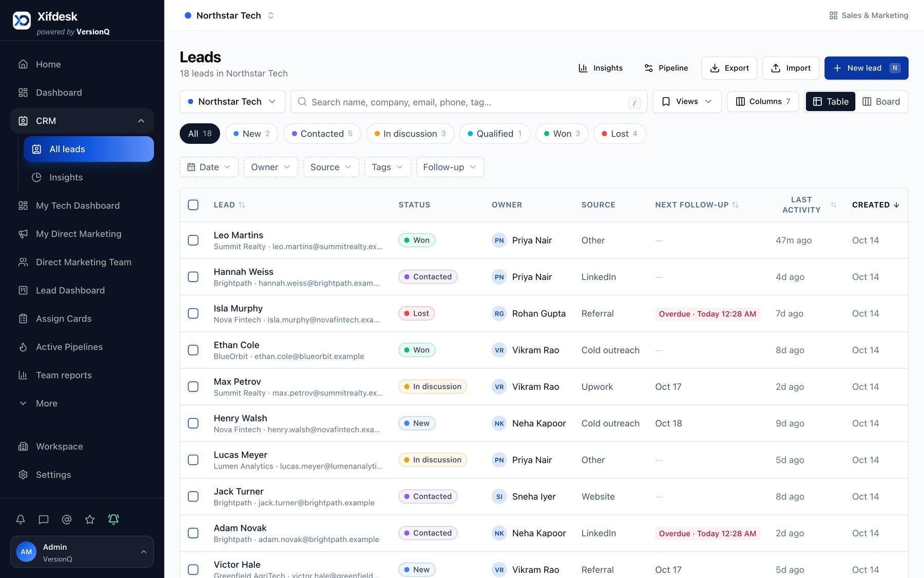The height and width of the screenshot is (578, 924).
Task: Select the Isla Murphy checkbox
Action: (x=193, y=313)
